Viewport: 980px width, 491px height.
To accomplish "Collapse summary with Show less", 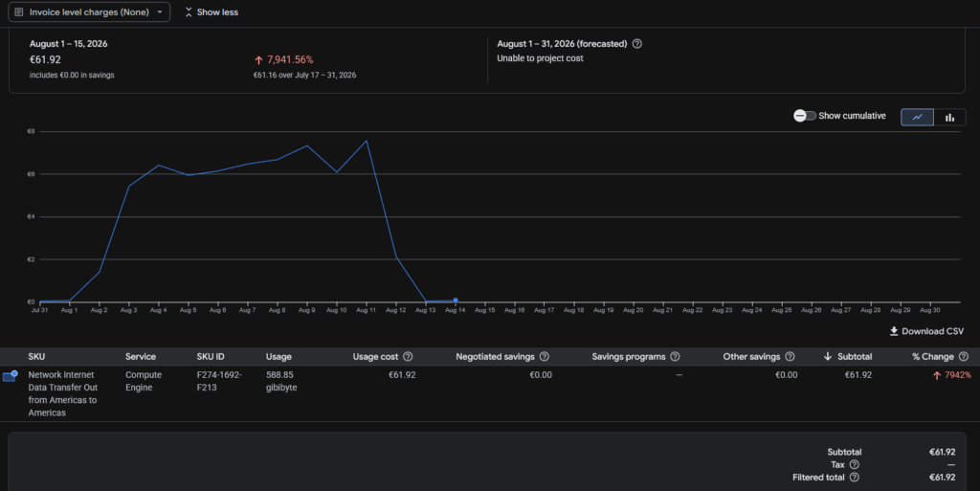I will coord(212,11).
